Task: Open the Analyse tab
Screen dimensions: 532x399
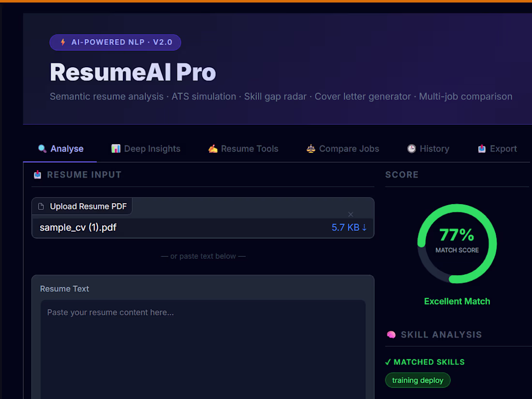Action: [60, 148]
